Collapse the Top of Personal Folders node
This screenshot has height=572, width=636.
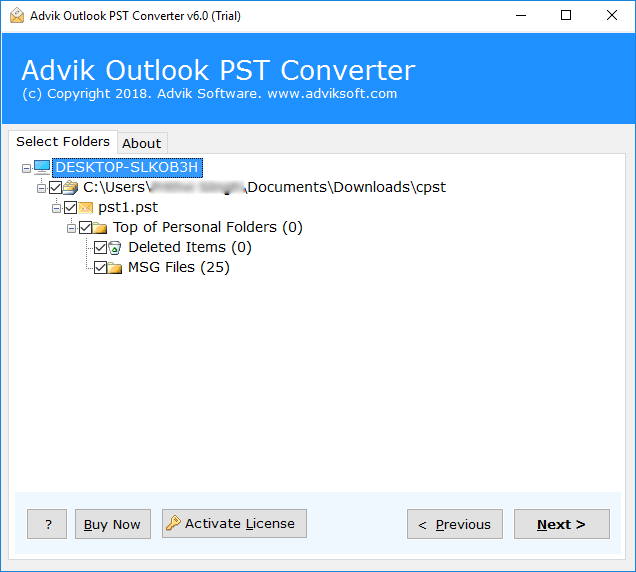coord(71,228)
